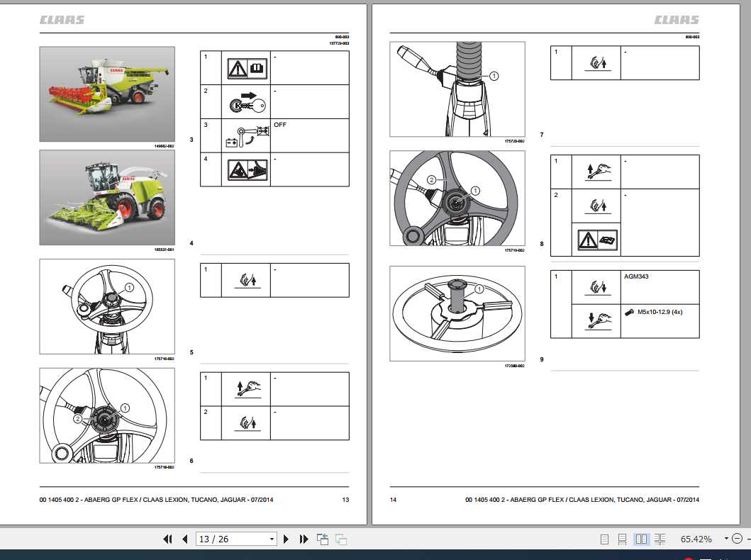Go to the next page
Image resolution: width=751 pixels, height=560 pixels.
pyautogui.click(x=286, y=539)
